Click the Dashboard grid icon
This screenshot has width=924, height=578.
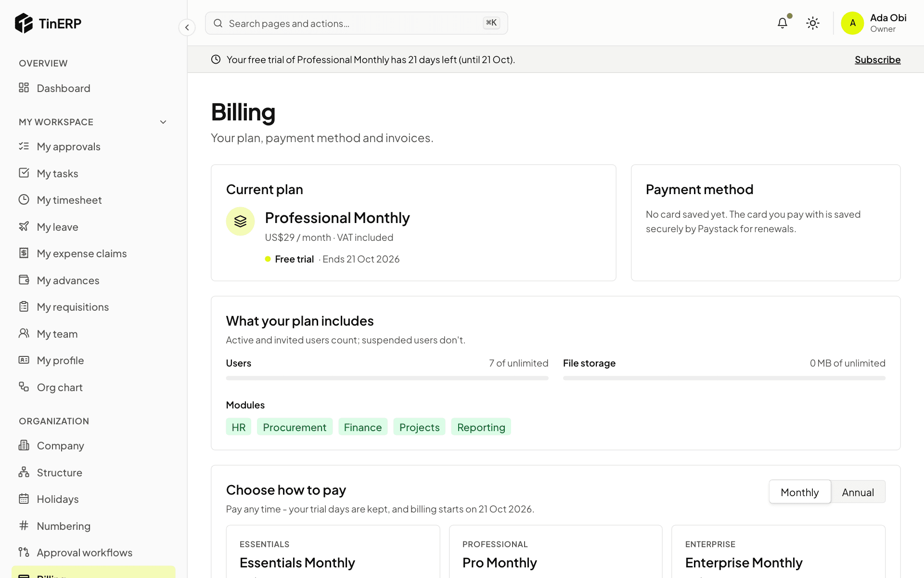[24, 88]
